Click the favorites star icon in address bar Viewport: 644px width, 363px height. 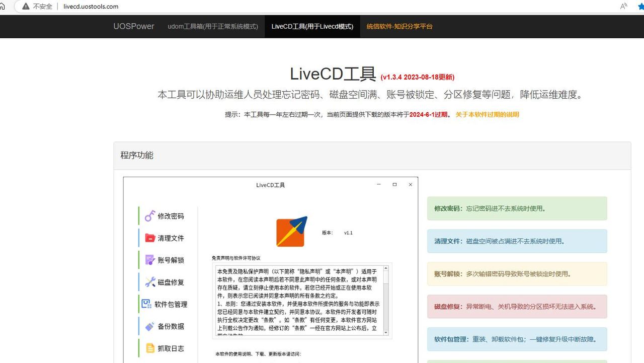[x=640, y=7]
